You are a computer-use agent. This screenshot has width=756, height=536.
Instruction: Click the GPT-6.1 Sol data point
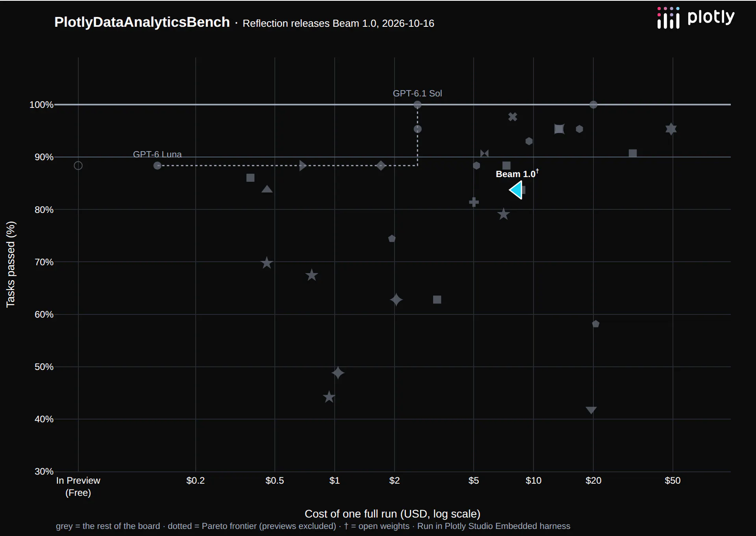(417, 105)
